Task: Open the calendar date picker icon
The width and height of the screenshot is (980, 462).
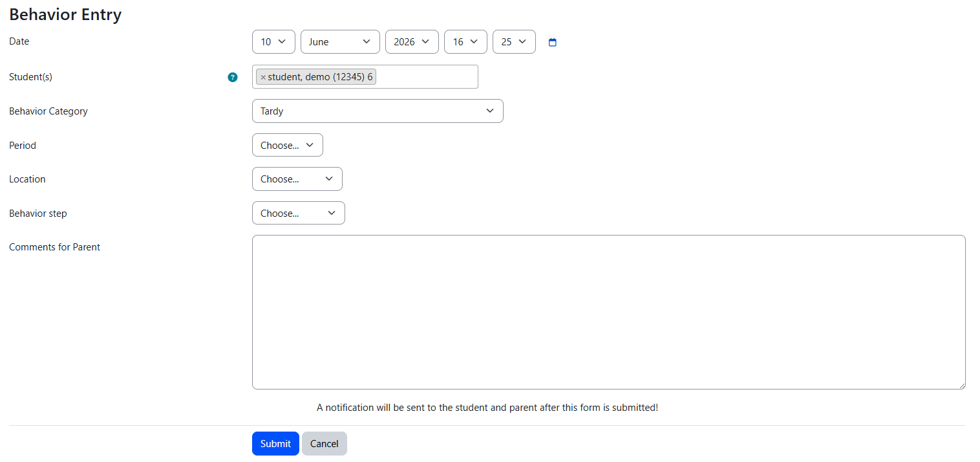Action: pyautogui.click(x=553, y=42)
